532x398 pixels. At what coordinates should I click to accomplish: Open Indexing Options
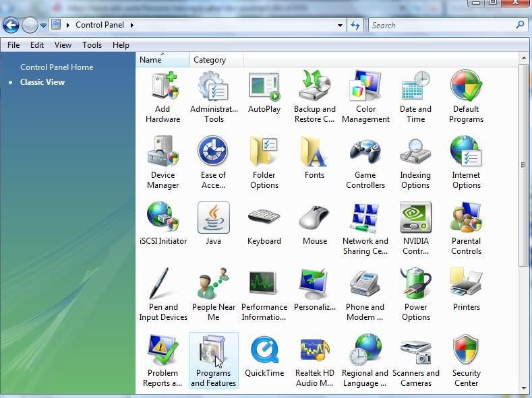[x=415, y=163]
